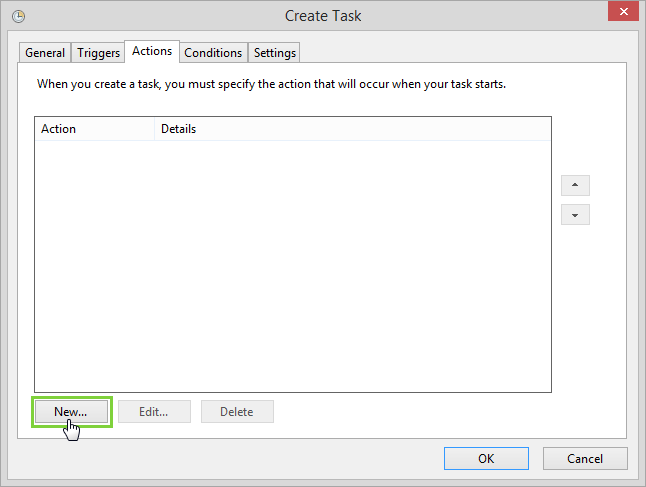Click the instruction text above the list

pos(271,84)
